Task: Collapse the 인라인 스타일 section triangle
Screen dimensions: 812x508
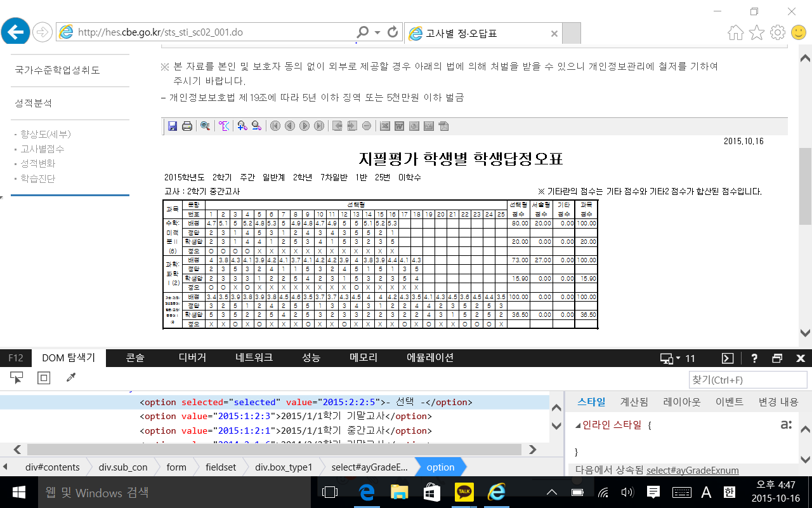Action: (x=578, y=425)
